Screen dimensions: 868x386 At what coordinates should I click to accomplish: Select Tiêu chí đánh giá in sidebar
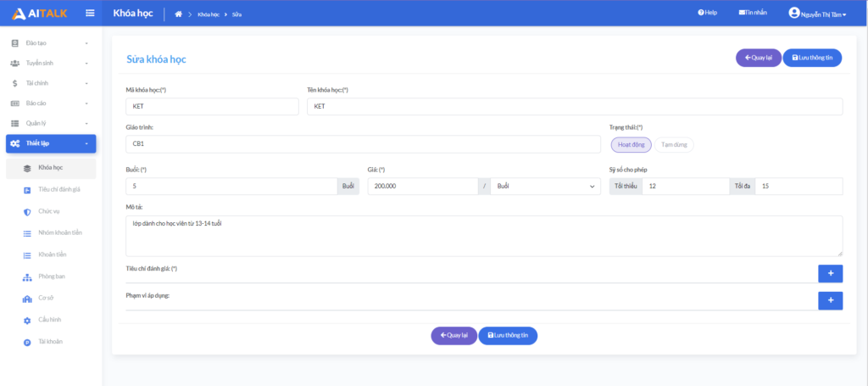click(x=58, y=189)
